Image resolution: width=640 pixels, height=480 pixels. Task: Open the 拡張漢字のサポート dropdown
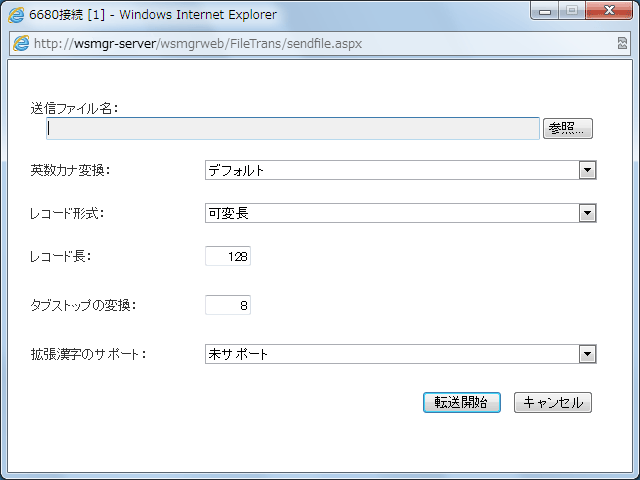tap(400, 354)
